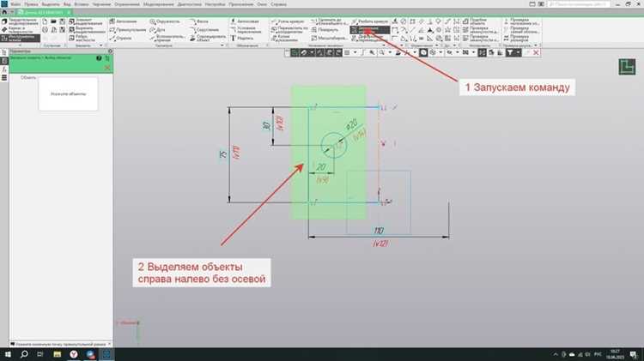Image resolution: width=644 pixels, height=361 pixels.
Task: Click the Укажите объекты selection field
Action: 68,94
